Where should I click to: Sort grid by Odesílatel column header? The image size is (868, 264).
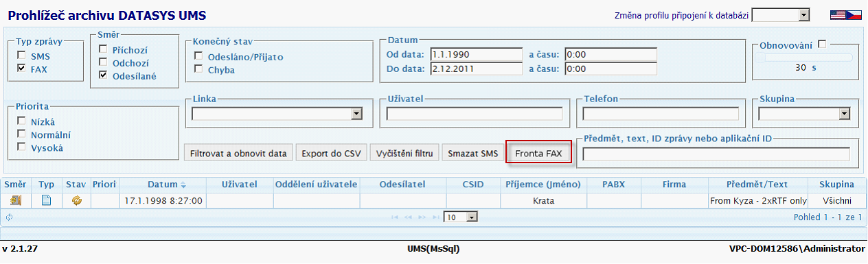pos(402,184)
